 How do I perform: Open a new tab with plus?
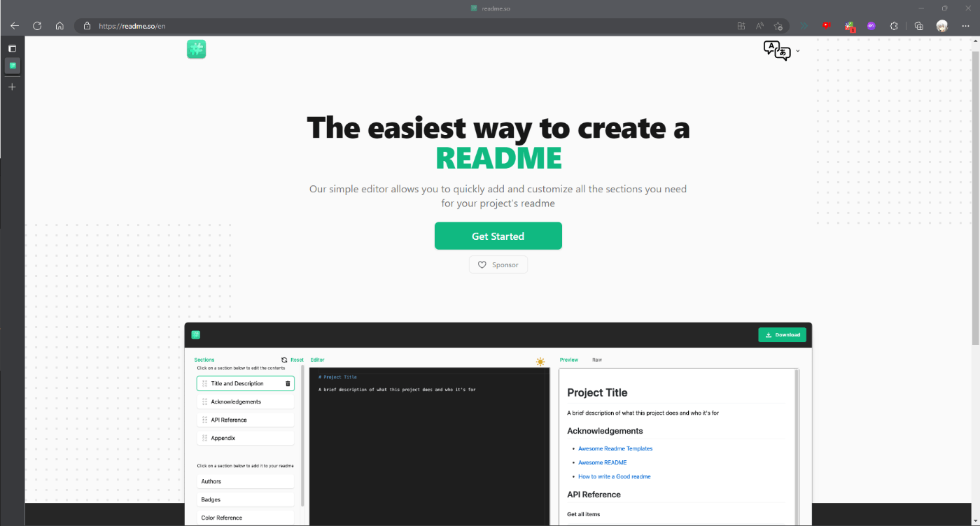coord(12,87)
